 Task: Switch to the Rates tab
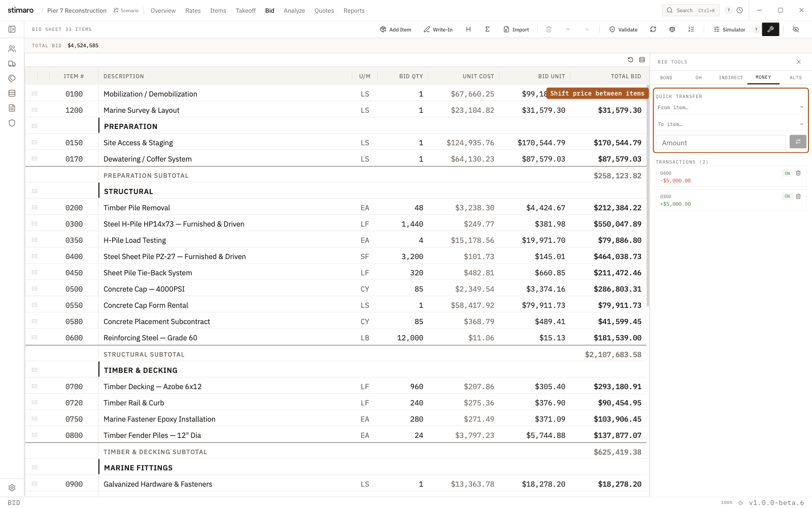pyautogui.click(x=193, y=11)
